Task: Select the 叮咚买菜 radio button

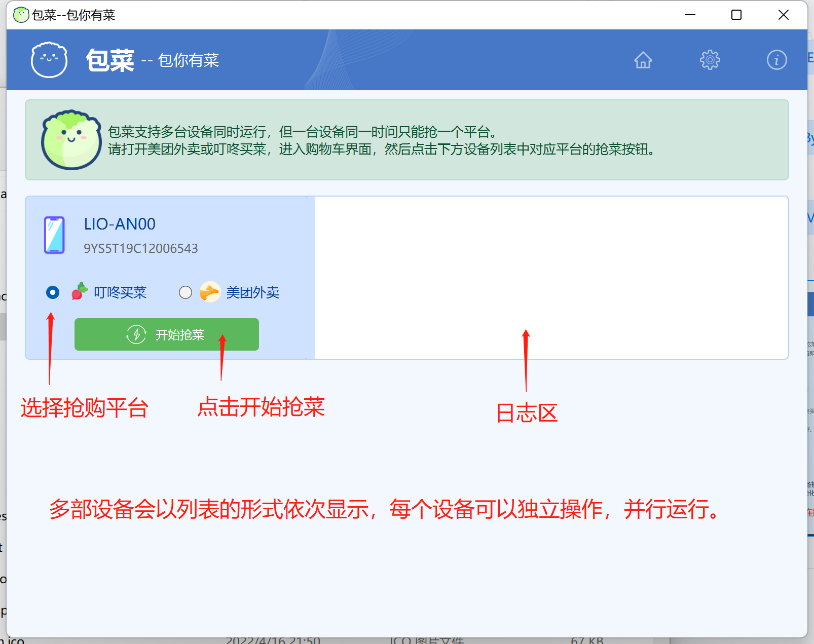Action: coord(53,292)
